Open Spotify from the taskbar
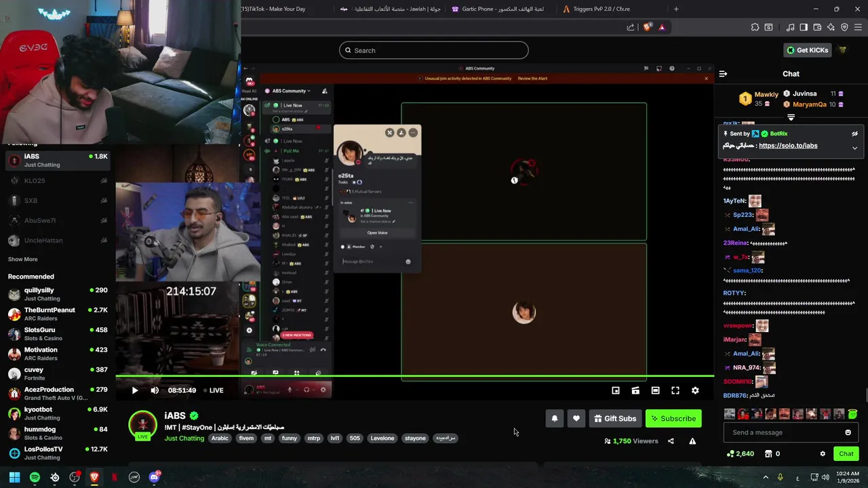Viewport: 868px width, 488px height. point(35,477)
